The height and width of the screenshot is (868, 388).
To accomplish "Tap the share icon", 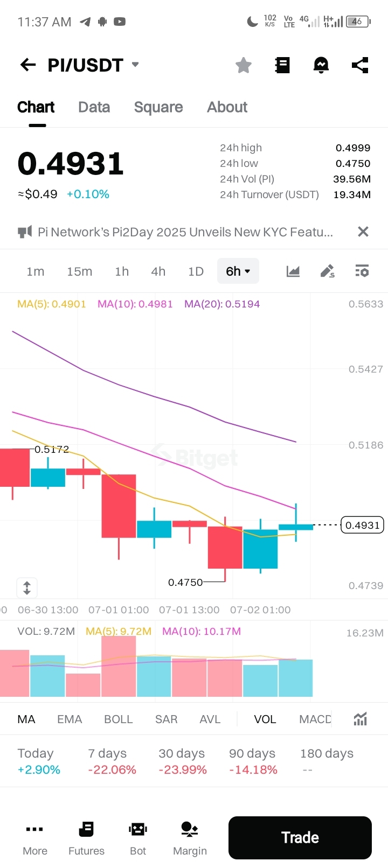I will pos(360,65).
